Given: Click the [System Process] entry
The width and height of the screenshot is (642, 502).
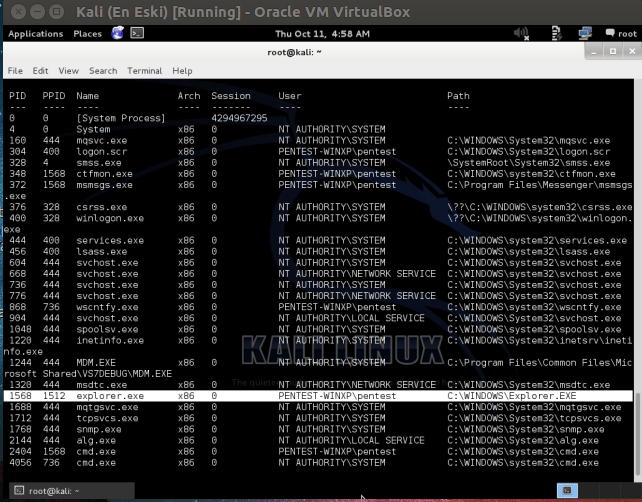Looking at the screenshot, I should 121,118.
